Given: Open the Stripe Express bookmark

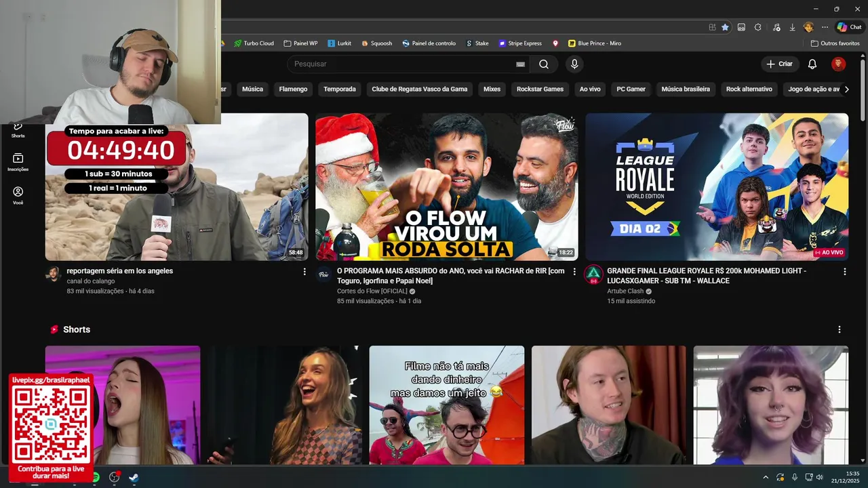Looking at the screenshot, I should point(520,43).
